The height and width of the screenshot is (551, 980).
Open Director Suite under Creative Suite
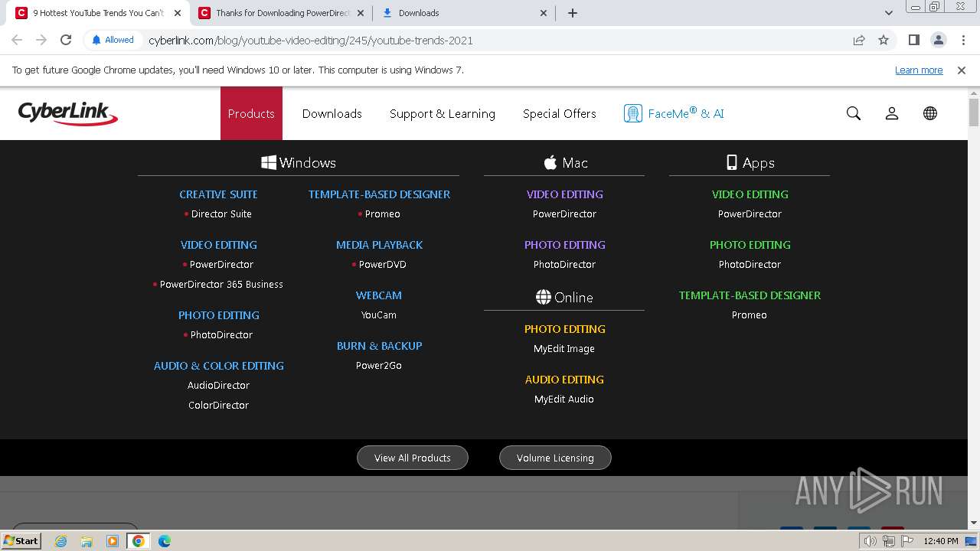tap(221, 214)
